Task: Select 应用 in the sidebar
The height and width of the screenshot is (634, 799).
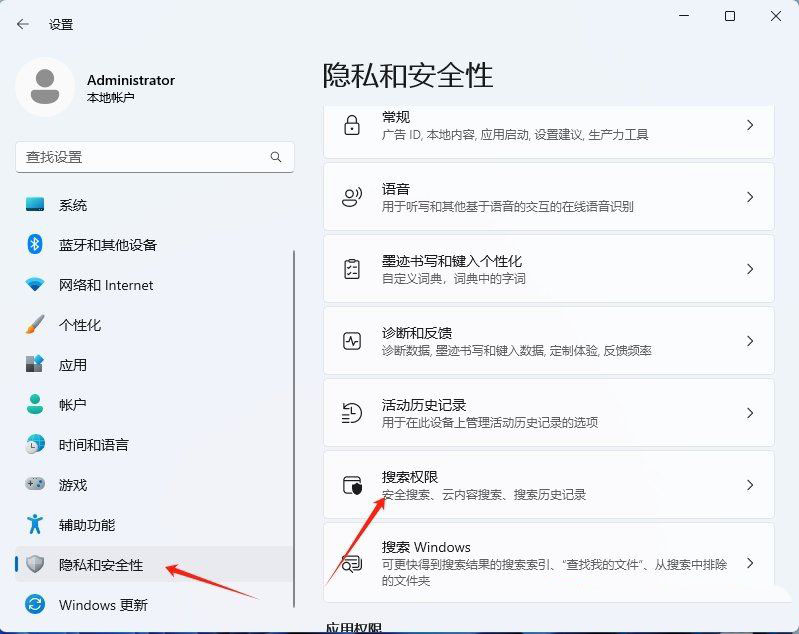Action: [73, 365]
